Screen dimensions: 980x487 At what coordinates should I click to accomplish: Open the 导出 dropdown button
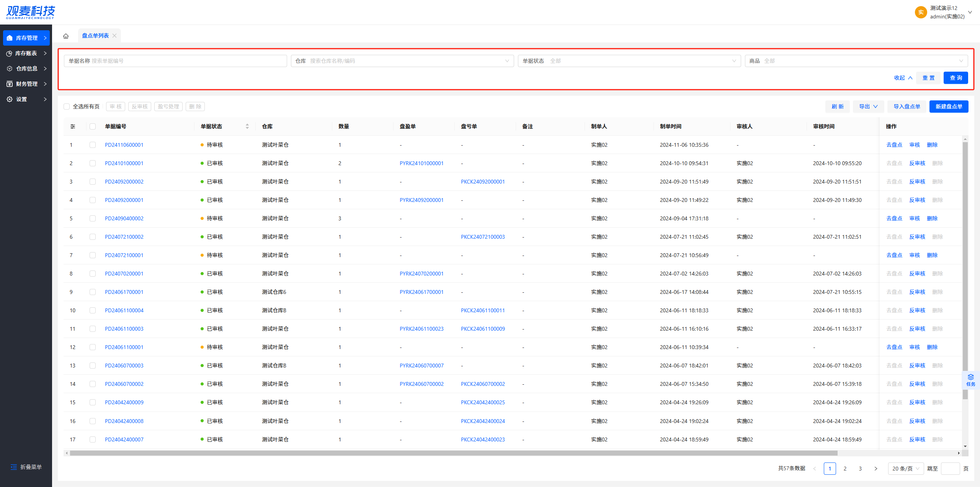[868, 107]
